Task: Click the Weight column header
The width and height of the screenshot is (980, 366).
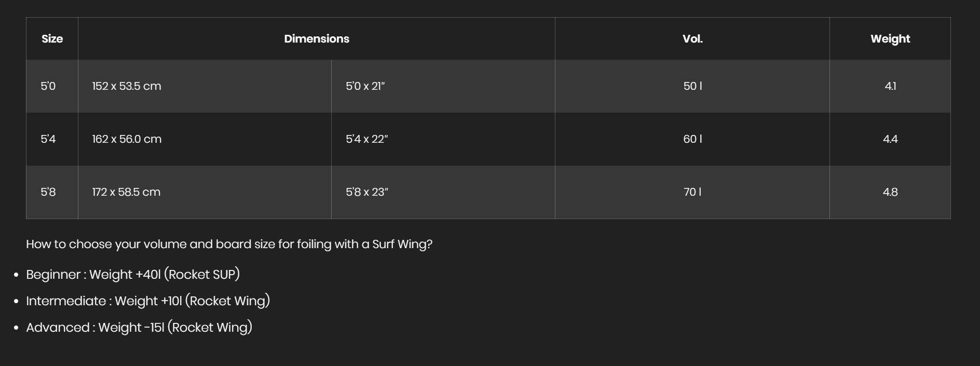Action: tap(890, 39)
